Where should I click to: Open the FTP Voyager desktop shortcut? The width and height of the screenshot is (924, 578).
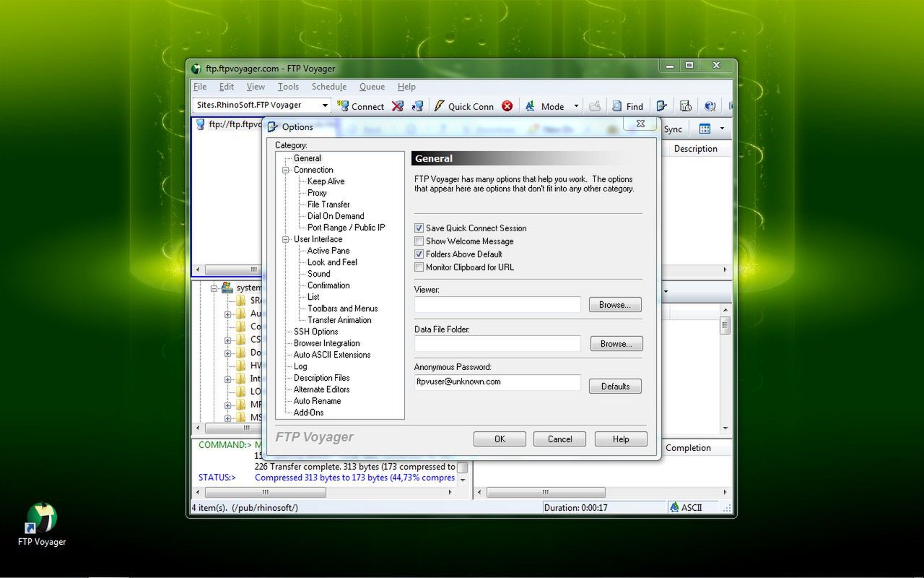pos(42,524)
